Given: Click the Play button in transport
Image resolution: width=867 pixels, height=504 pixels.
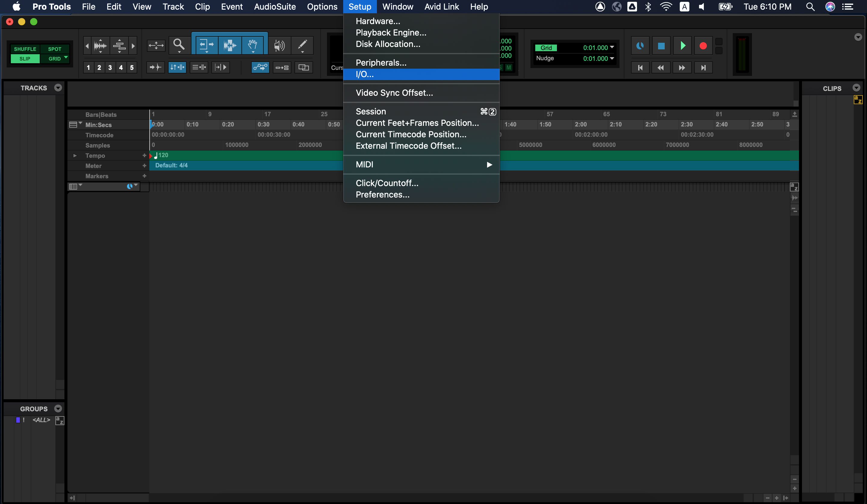Looking at the screenshot, I should click(682, 46).
